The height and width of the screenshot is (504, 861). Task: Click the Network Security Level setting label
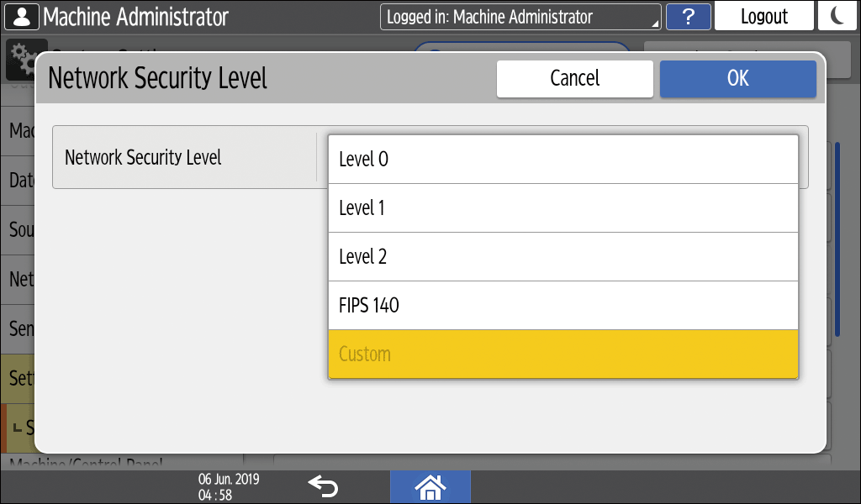143,157
